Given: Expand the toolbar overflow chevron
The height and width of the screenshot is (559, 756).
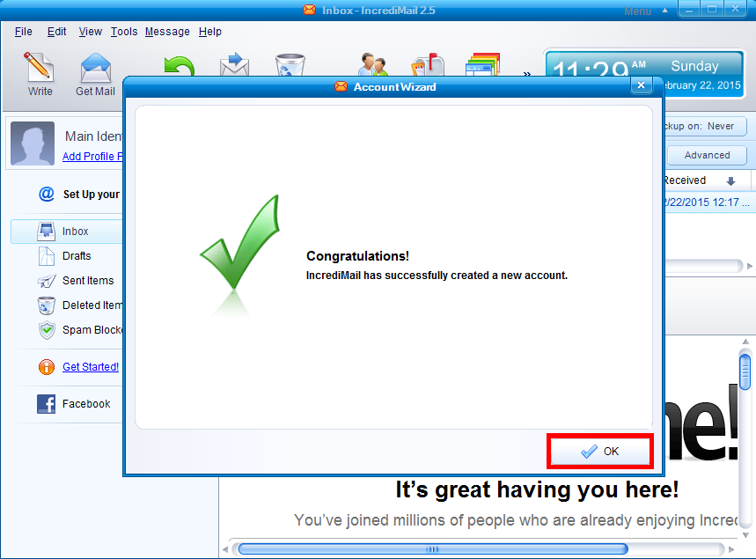Looking at the screenshot, I should (x=527, y=74).
